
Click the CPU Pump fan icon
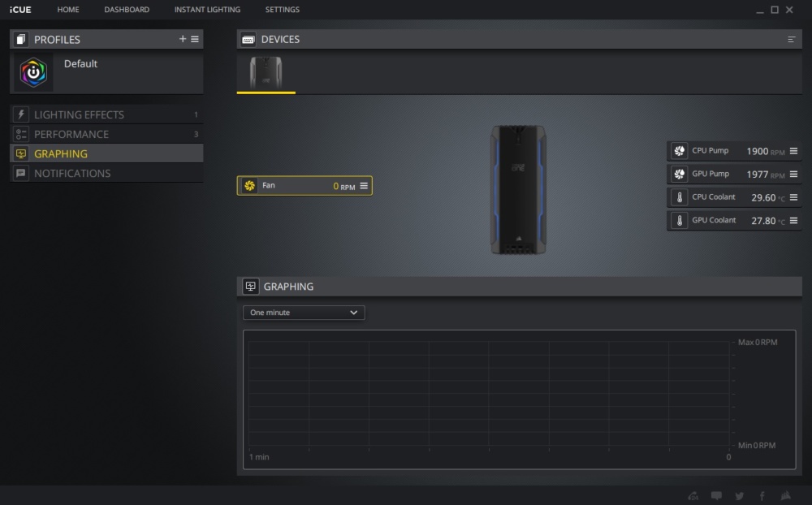pyautogui.click(x=680, y=151)
